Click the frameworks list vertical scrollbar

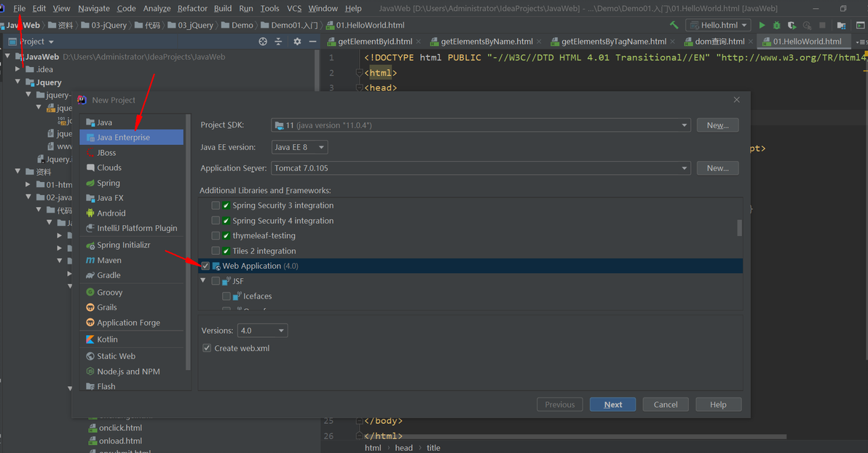pyautogui.click(x=739, y=228)
